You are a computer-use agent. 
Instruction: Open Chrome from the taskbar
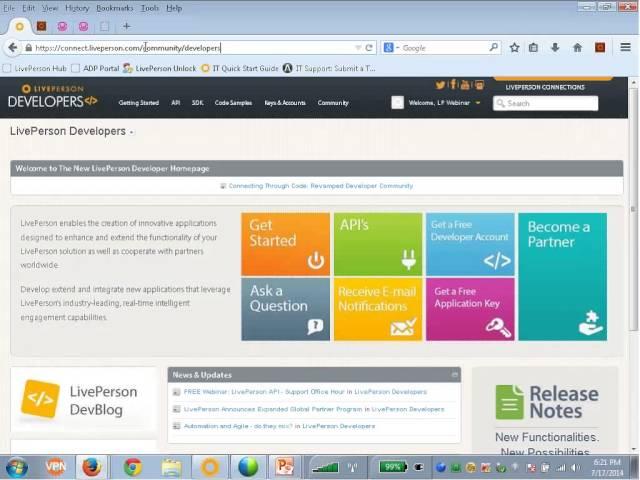point(133,467)
